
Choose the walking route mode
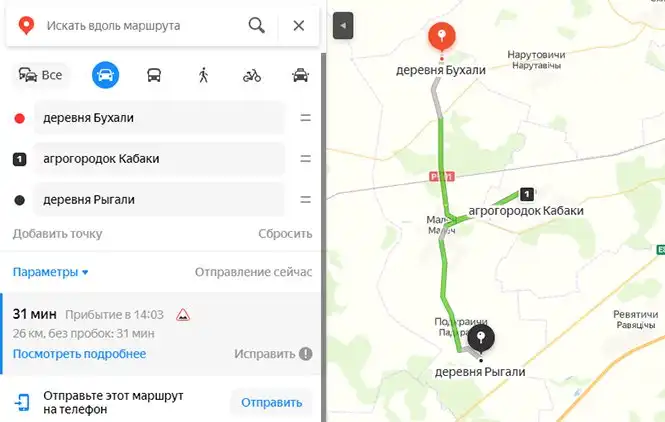point(203,75)
